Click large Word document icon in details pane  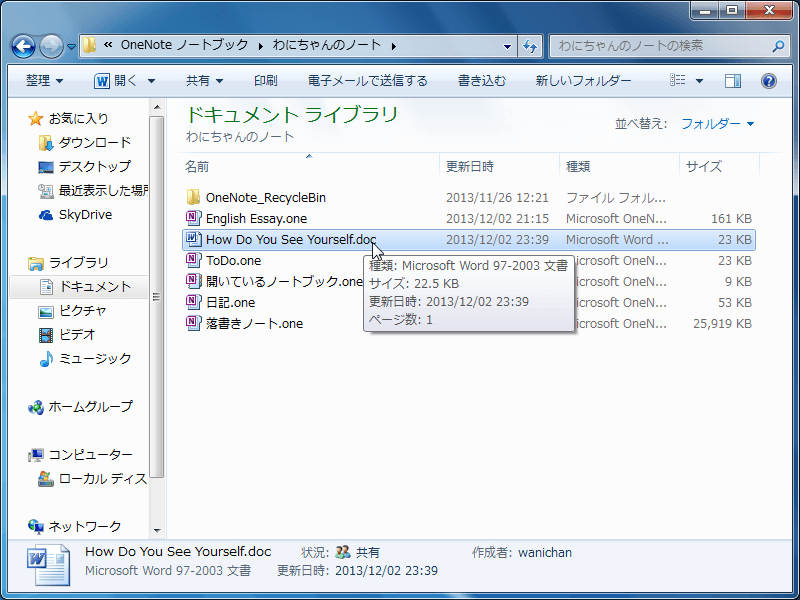[48, 565]
